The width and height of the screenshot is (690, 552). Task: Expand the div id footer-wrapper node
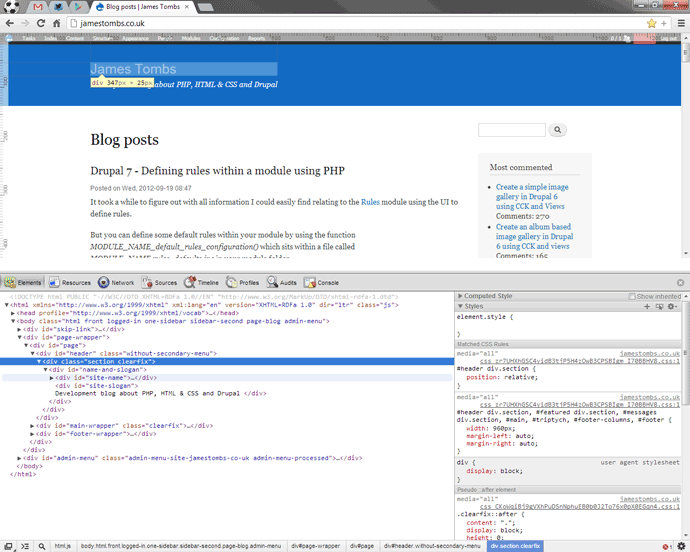tap(32, 434)
